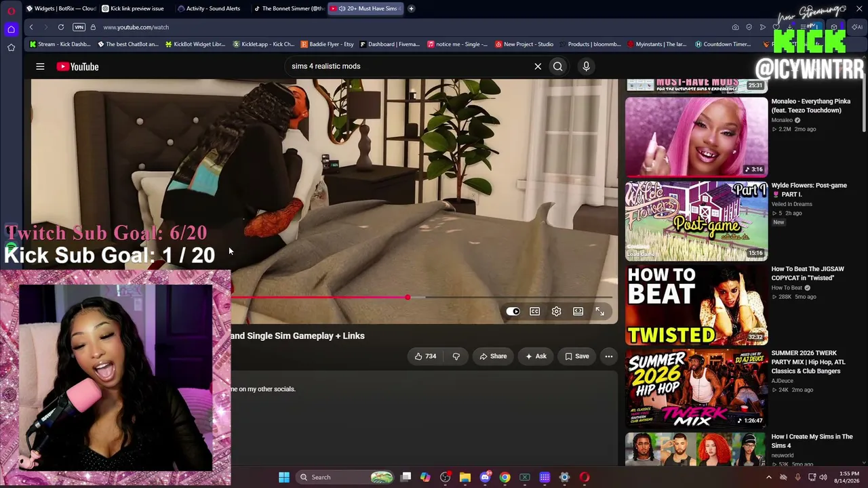The height and width of the screenshot is (488, 868).
Task: Open a new browser tab
Action: coord(411,9)
